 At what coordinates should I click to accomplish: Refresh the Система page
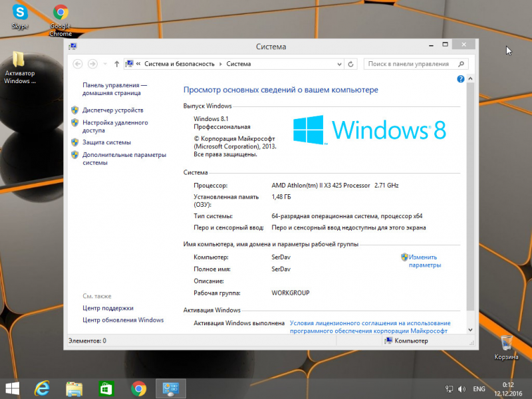click(351, 64)
